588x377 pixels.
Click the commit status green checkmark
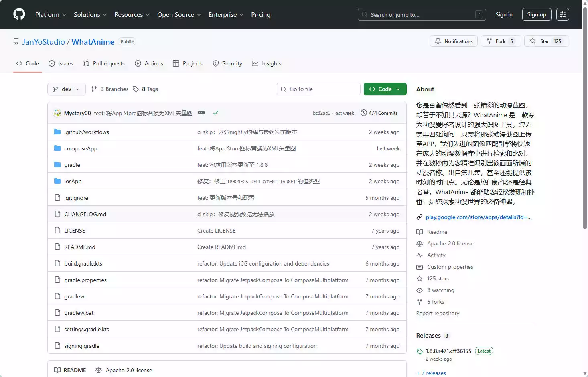pos(216,113)
